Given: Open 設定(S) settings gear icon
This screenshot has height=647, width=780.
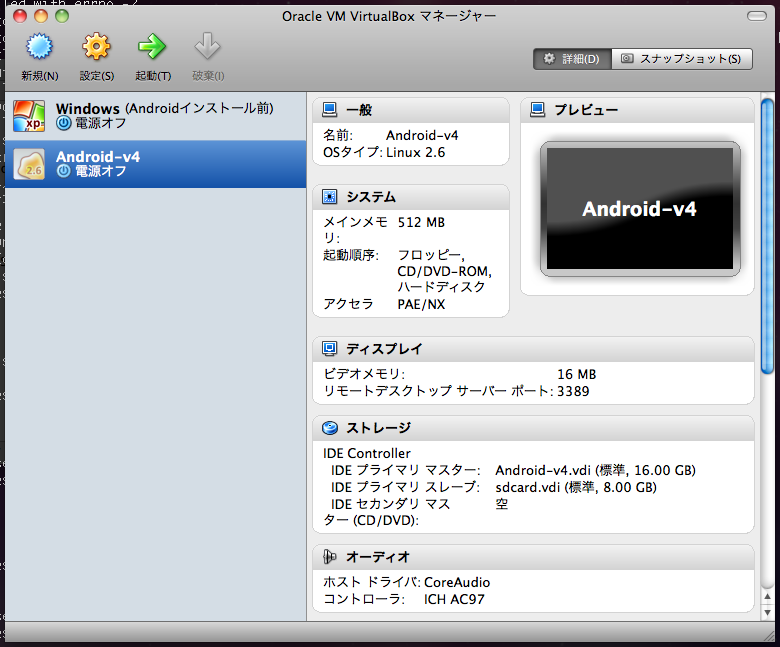Looking at the screenshot, I should (96, 46).
